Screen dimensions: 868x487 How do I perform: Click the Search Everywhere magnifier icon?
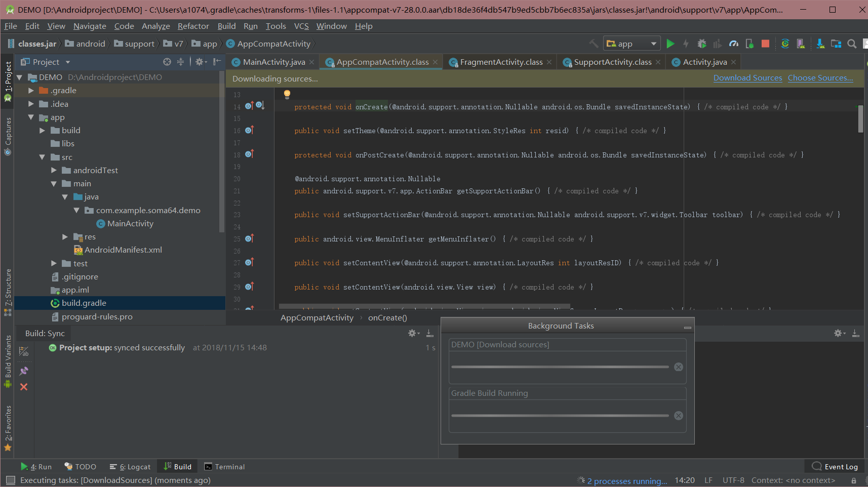(852, 44)
